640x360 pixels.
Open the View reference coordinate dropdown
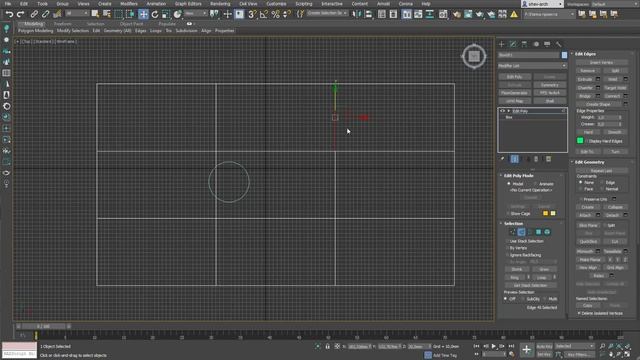(x=196, y=13)
